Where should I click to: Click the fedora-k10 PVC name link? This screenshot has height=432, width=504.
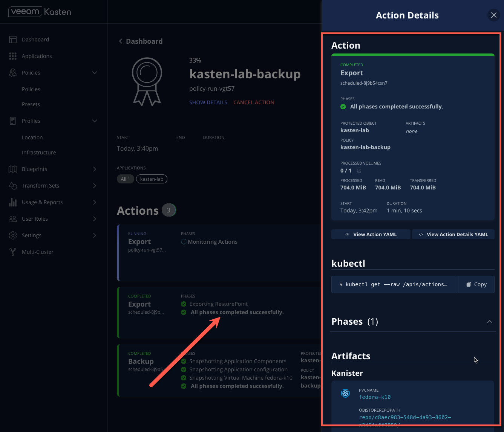(x=375, y=397)
